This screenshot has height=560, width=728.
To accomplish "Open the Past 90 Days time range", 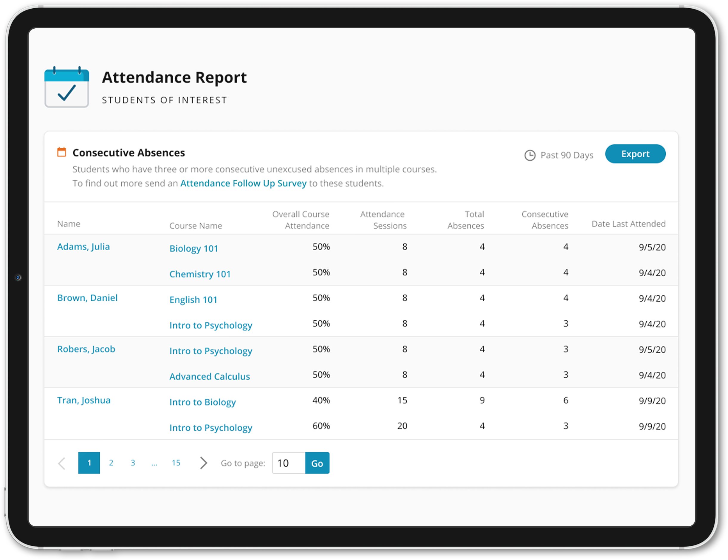I will pos(566,155).
